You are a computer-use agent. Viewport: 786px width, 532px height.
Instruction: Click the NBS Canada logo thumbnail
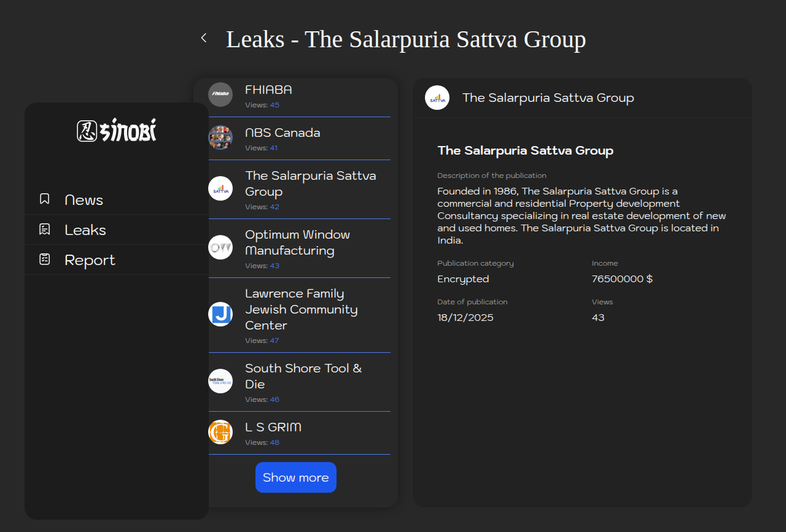(220, 137)
